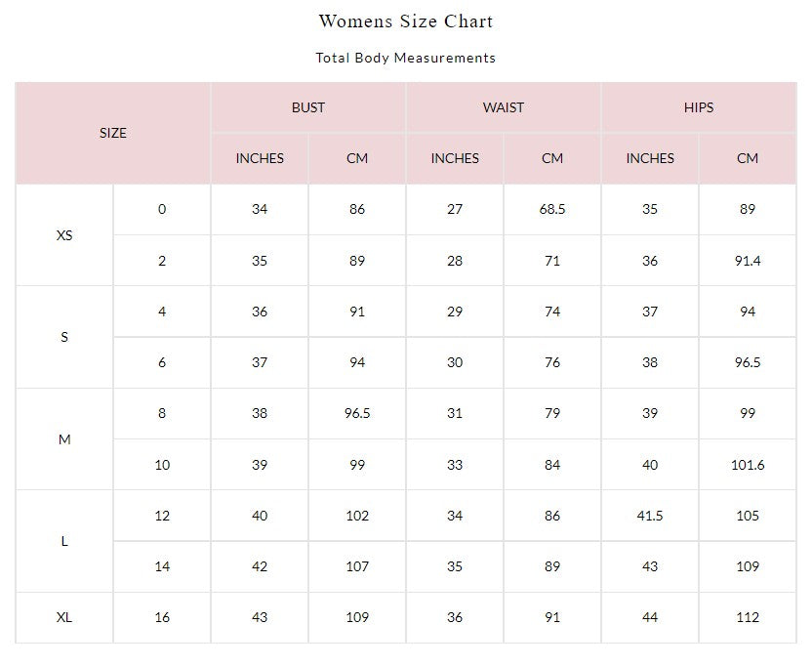
Task: Click the numeric size 16 cell
Action: pos(162,617)
